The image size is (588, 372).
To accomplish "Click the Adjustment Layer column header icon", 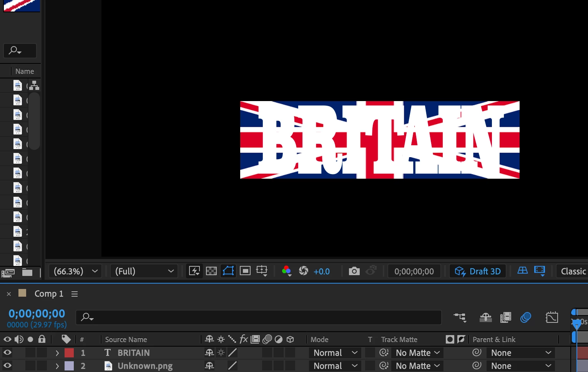I will click(x=279, y=339).
